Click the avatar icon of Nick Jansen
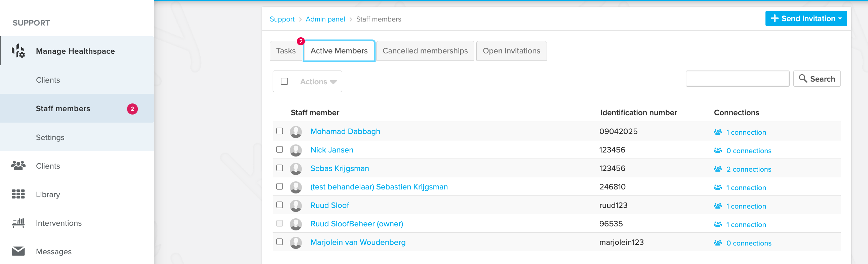The height and width of the screenshot is (264, 868). 296,150
